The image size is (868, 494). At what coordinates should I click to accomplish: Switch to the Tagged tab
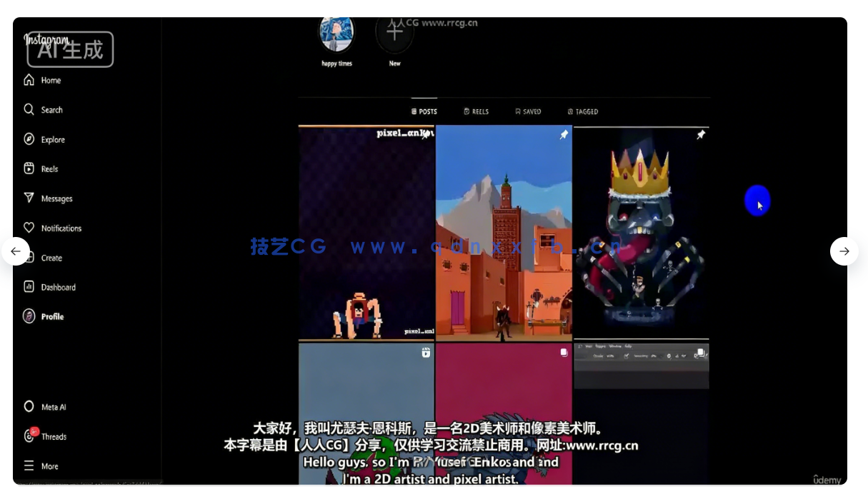(583, 112)
